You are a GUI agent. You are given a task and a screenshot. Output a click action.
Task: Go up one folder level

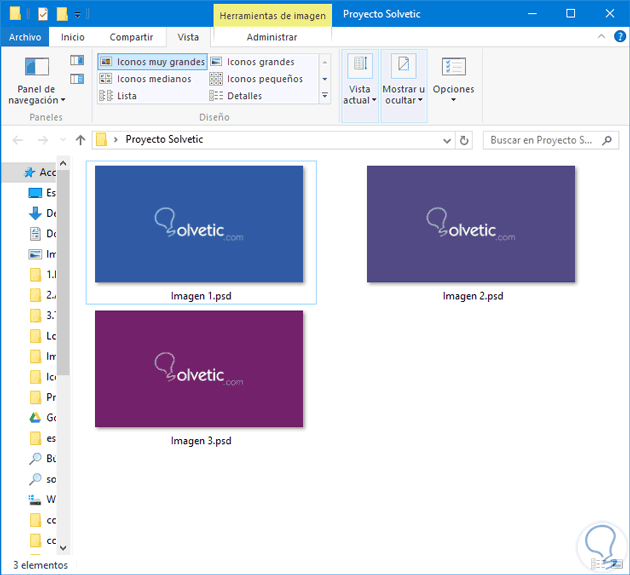tap(80, 140)
